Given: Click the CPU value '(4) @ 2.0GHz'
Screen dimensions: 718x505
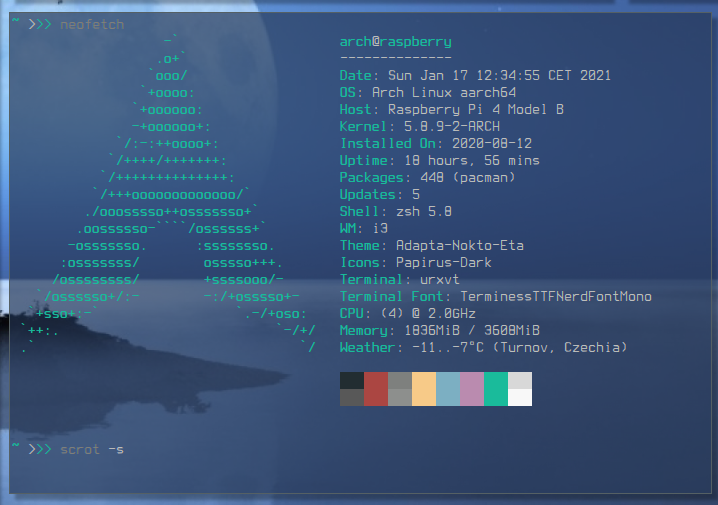Looking at the screenshot, I should (x=428, y=313).
